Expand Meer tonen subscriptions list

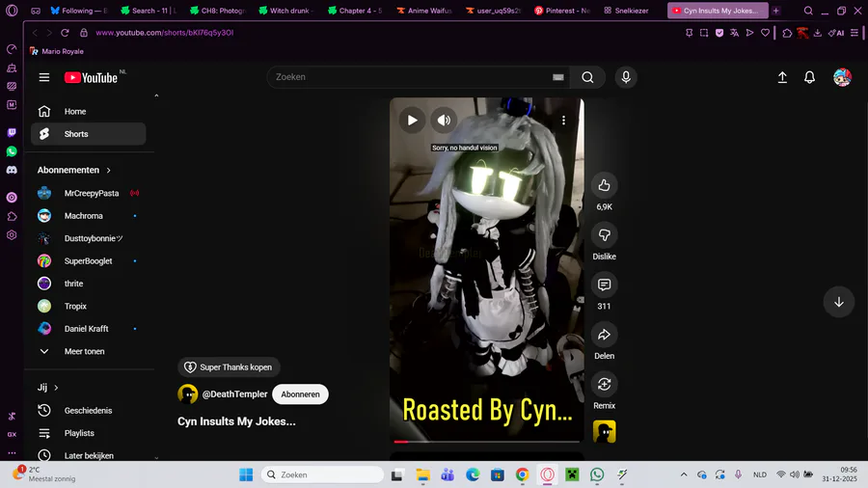click(89, 351)
